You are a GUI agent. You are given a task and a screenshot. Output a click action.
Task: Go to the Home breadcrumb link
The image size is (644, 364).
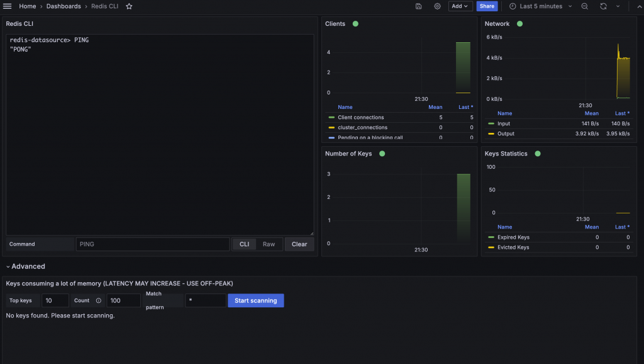pos(28,6)
